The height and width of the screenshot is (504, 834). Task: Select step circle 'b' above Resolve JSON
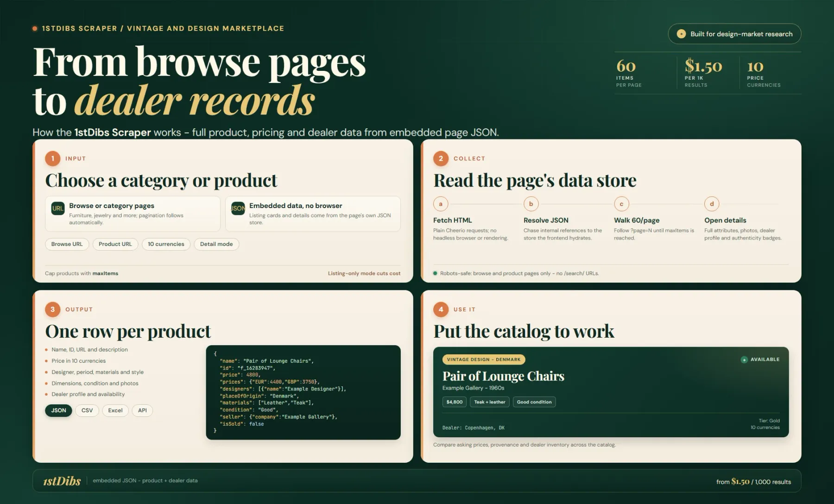[x=531, y=204]
